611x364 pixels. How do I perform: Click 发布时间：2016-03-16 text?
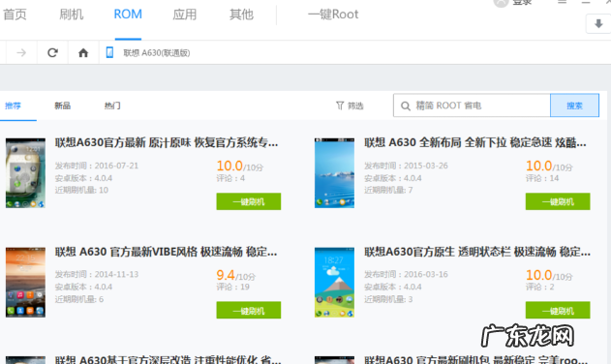406,274
